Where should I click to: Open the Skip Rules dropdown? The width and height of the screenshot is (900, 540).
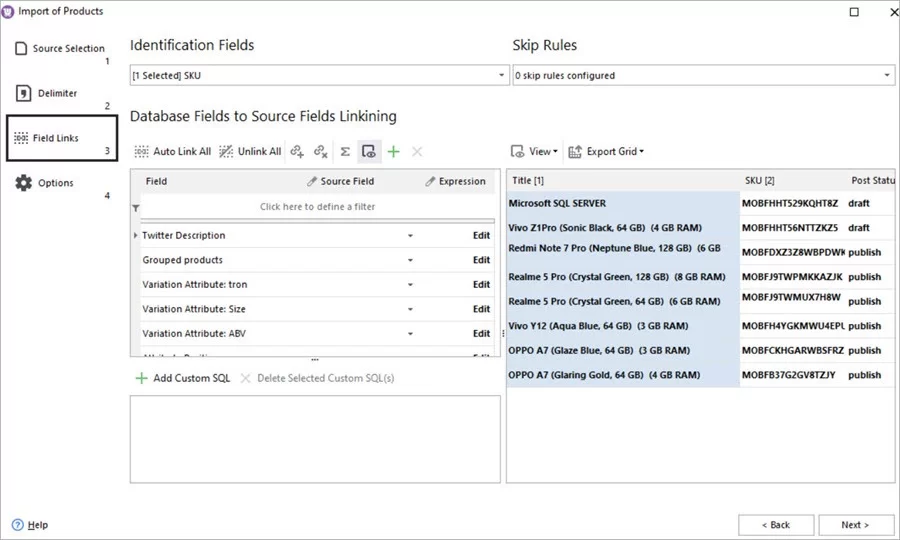point(887,76)
